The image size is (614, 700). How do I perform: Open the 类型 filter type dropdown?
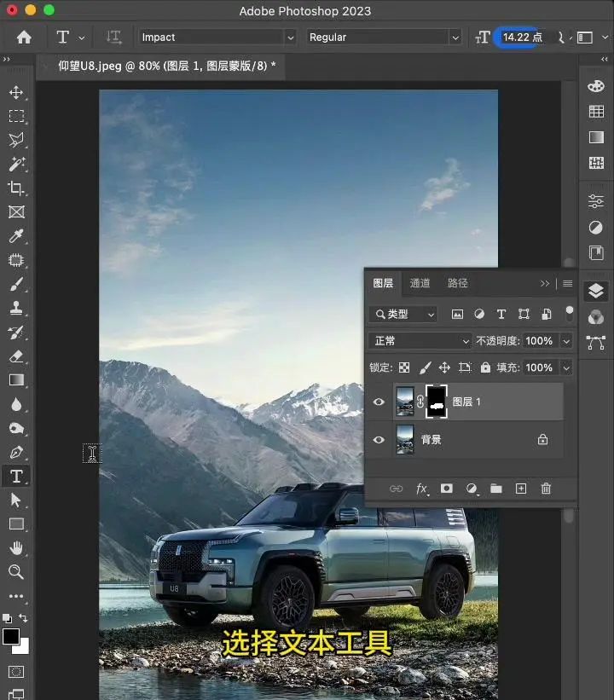pos(403,315)
